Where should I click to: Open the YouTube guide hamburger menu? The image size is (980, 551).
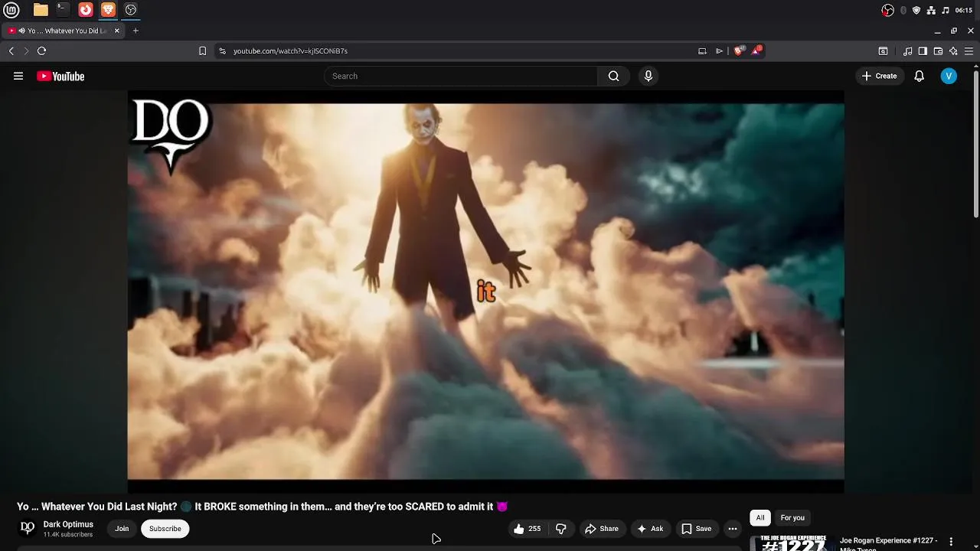(18, 76)
